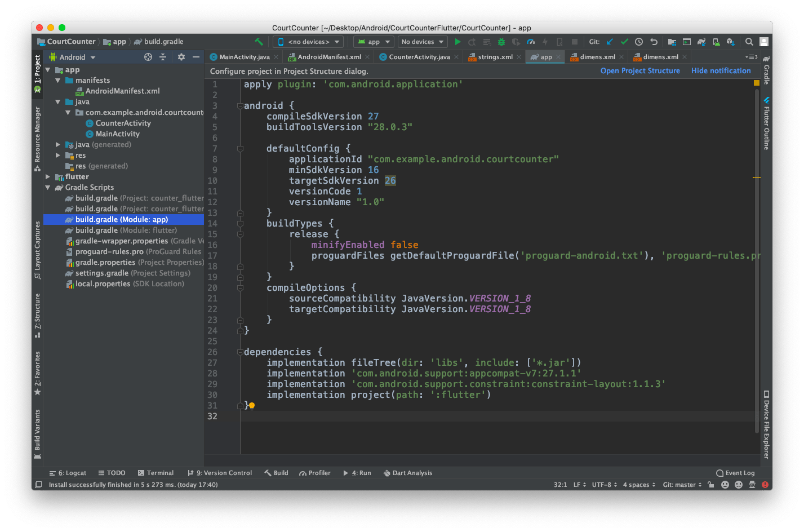Open Project panel settings gear
The image size is (804, 532).
(x=181, y=57)
